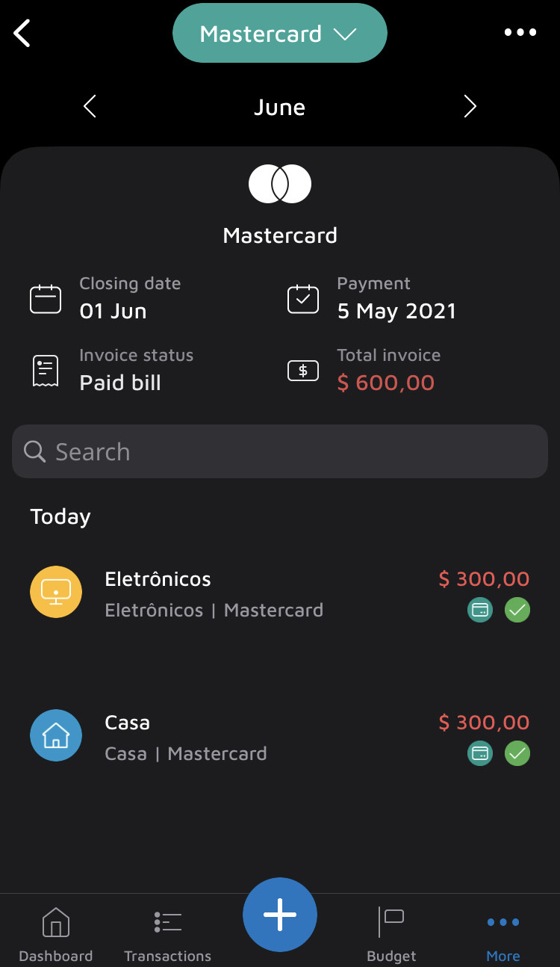
Task: Go to the next month after June
Action: 470,107
